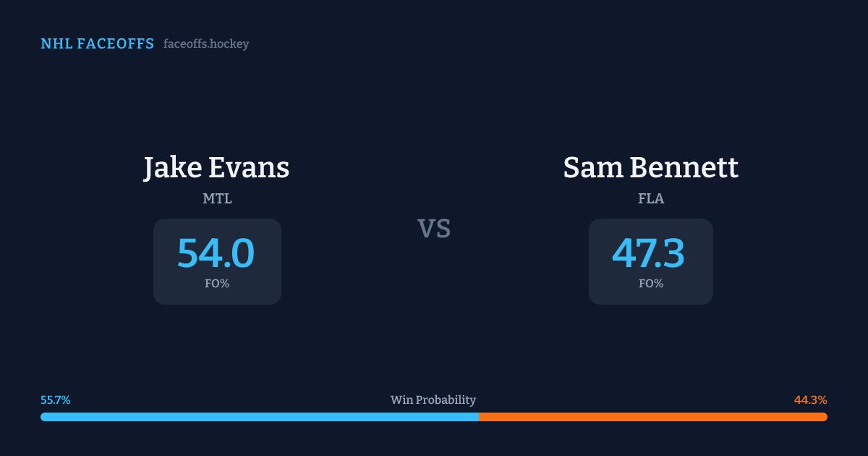Click the middle of the blue bar segment

tap(260, 417)
